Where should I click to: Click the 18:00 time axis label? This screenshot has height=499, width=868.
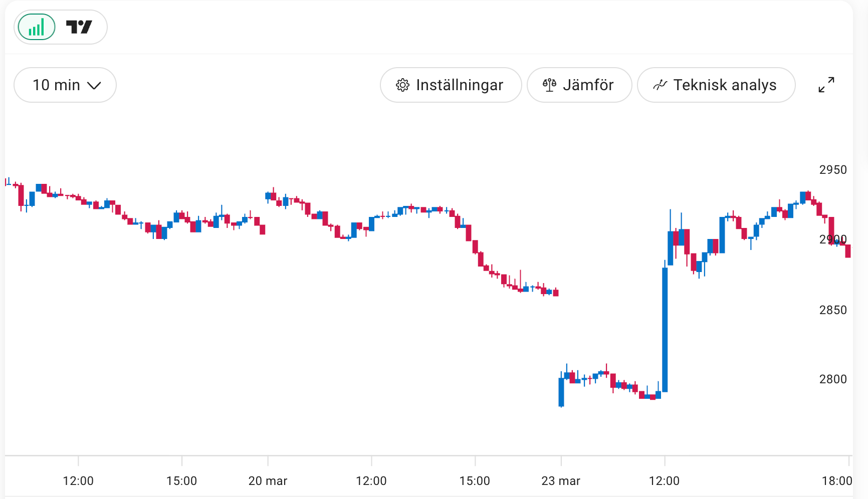(x=836, y=481)
